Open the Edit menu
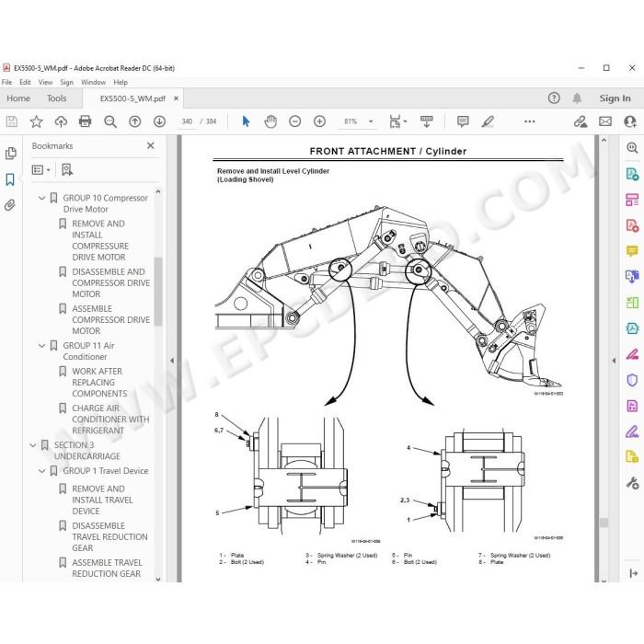Viewport: 644px width, 644px height. 25,82
